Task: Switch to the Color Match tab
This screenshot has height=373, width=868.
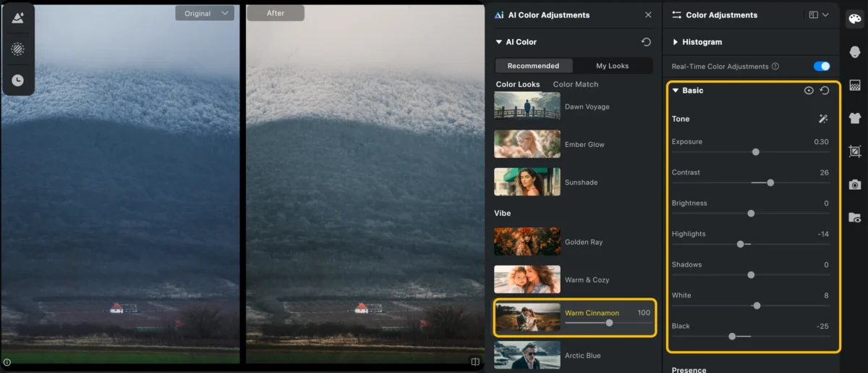Action: click(576, 84)
